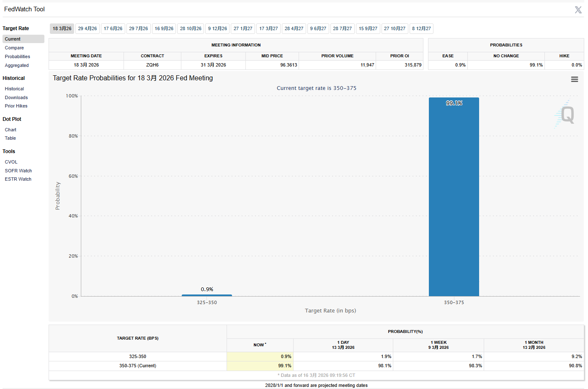Open the Aggregated target rate view

pos(17,65)
